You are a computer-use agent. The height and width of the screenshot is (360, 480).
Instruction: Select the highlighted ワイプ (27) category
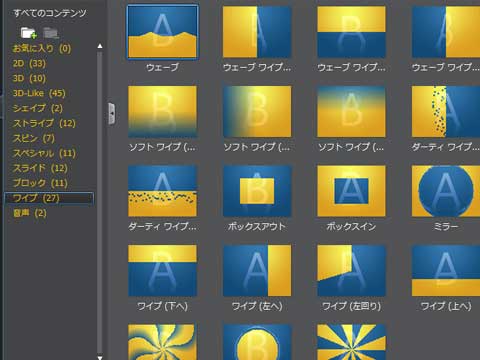pyautogui.click(x=49, y=198)
